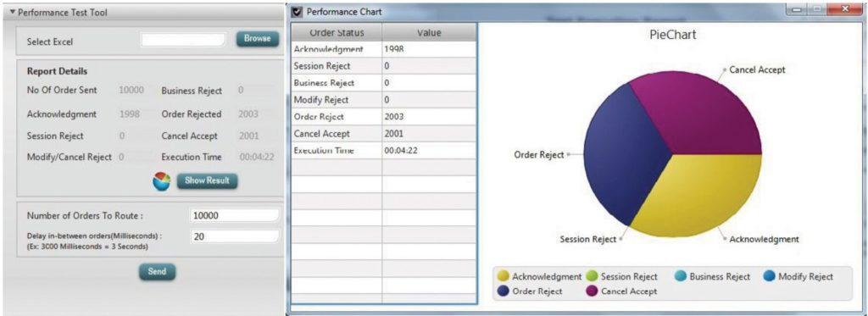
Task: Click the delay in-between orders field
Action: (234, 236)
